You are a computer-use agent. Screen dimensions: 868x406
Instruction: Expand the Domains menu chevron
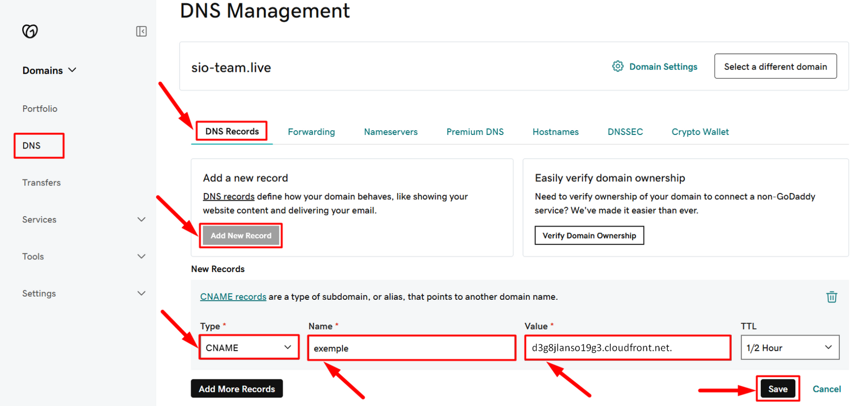pyautogui.click(x=73, y=70)
